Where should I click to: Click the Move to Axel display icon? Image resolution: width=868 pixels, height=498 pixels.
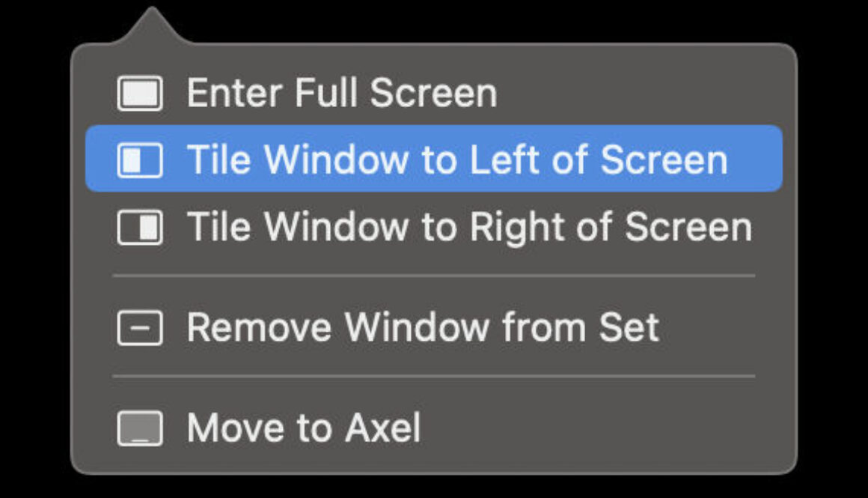pos(139,428)
